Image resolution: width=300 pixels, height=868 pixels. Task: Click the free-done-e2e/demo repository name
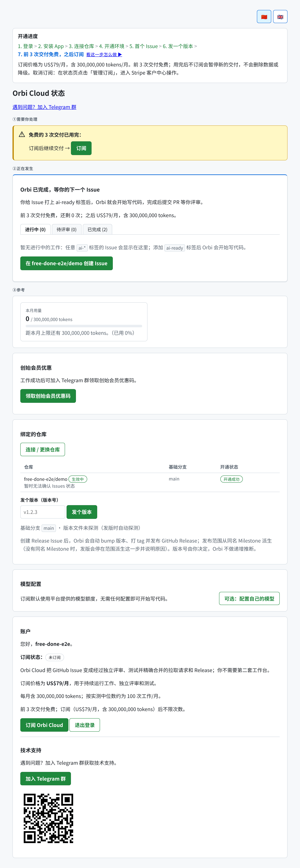(x=46, y=479)
